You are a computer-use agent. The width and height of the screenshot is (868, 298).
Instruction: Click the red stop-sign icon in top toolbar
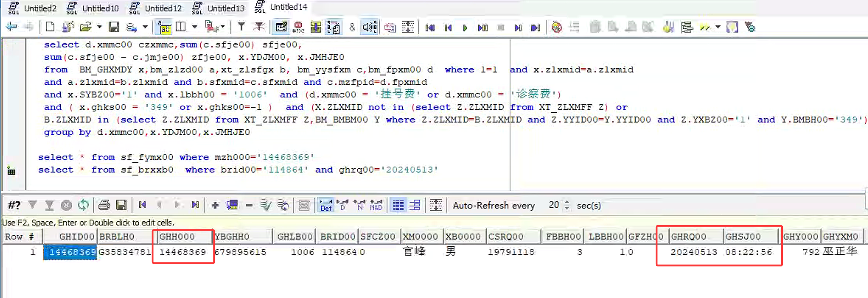coord(299,27)
